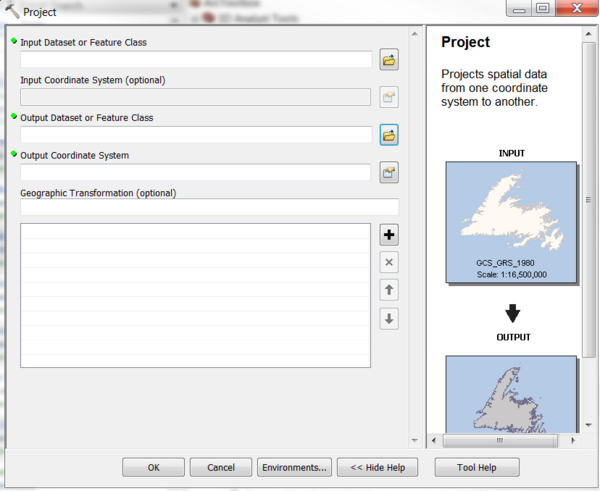Click the Output Coordinate System field
The height and width of the screenshot is (491, 600).
[x=196, y=173]
